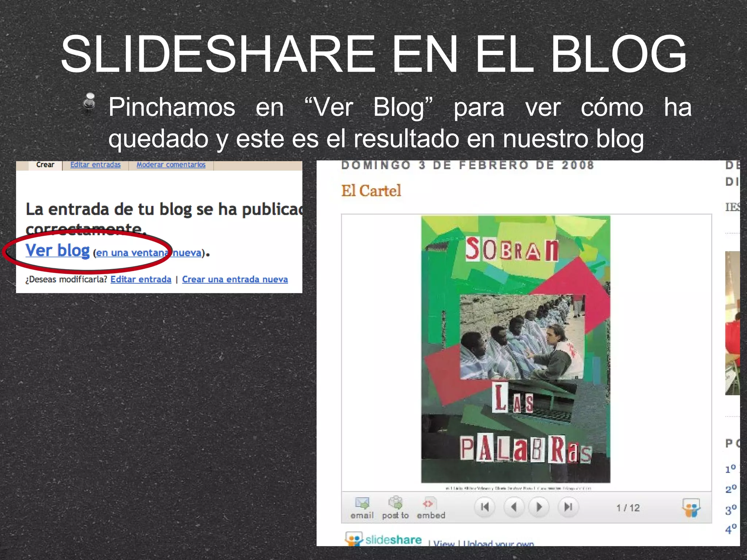This screenshot has width=747, height=560.
Task: Click the Upload your own link
Action: tap(499, 543)
